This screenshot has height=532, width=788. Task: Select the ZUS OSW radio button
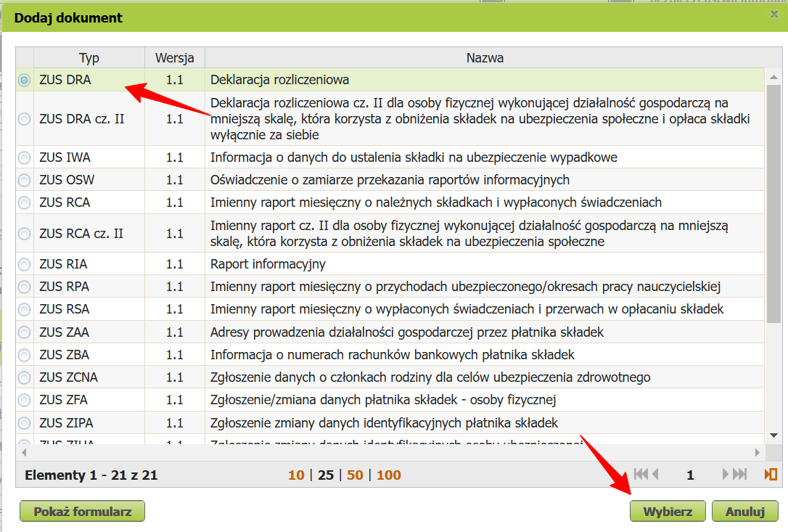(x=24, y=180)
